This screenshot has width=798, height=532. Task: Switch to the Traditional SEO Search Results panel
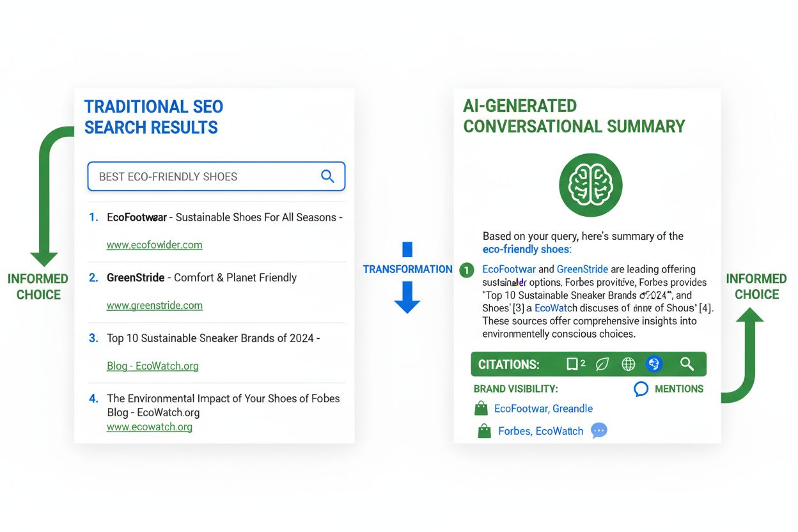(153, 117)
